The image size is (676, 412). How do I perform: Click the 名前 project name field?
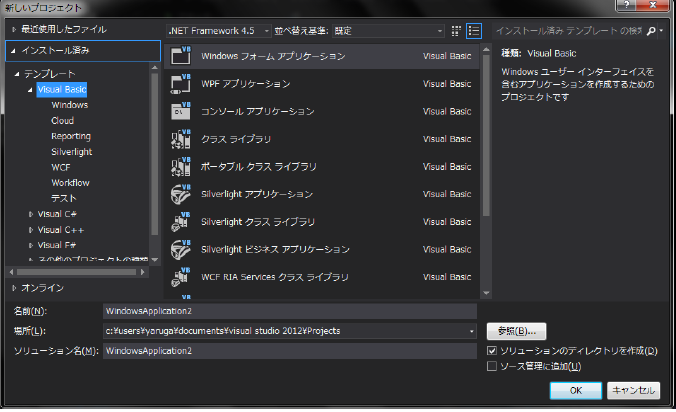coord(289,311)
